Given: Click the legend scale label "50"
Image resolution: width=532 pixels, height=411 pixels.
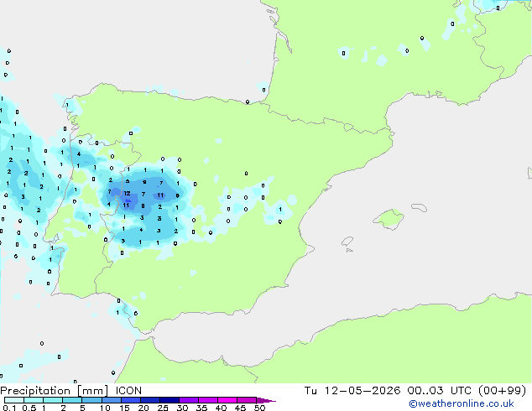Looking at the screenshot, I should click(x=259, y=408).
